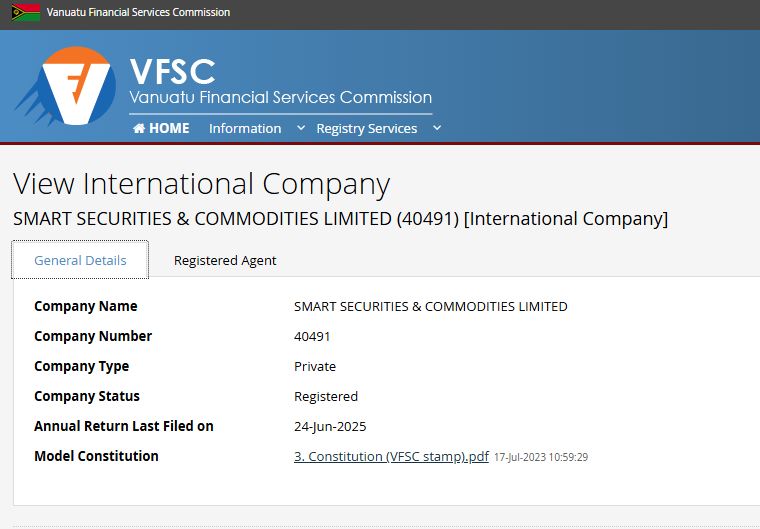Switch to the General Details tab
The width and height of the screenshot is (760, 529).
click(80, 260)
